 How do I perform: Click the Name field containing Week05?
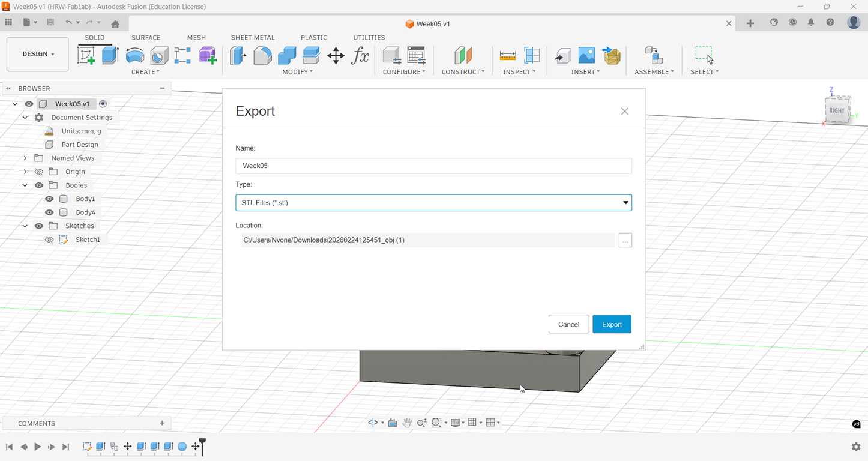click(x=433, y=166)
